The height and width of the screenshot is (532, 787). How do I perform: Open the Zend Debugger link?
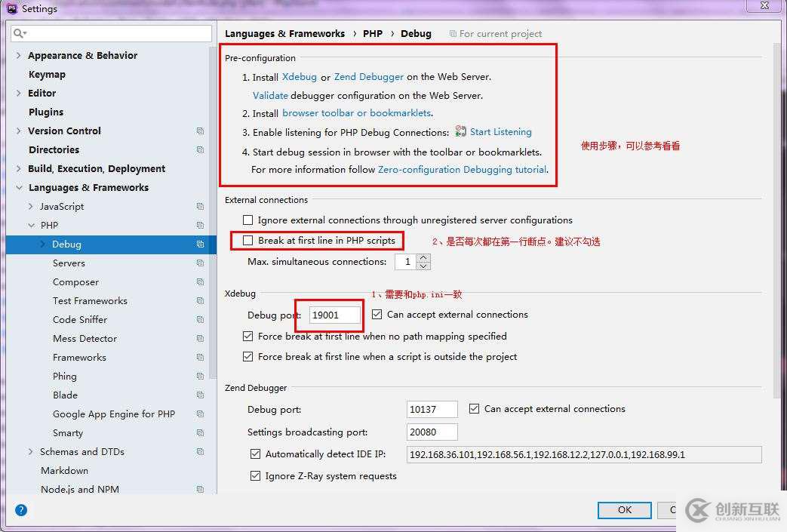pos(369,77)
